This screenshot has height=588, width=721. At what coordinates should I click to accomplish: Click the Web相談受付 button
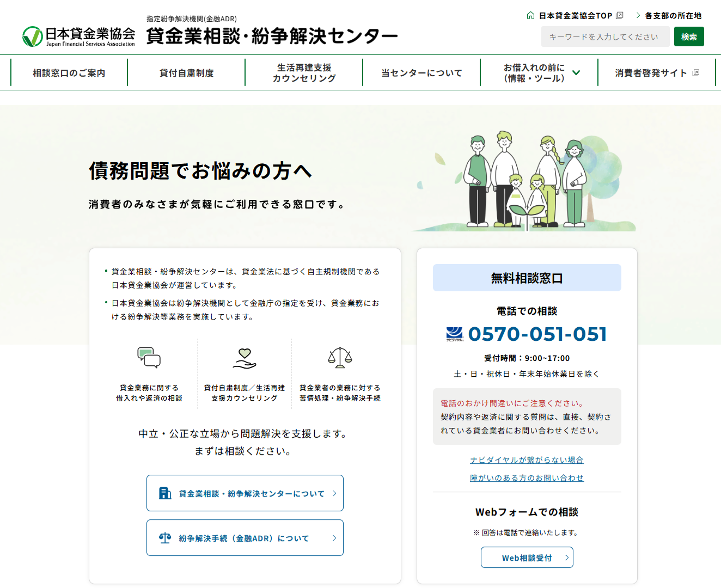pos(527,558)
